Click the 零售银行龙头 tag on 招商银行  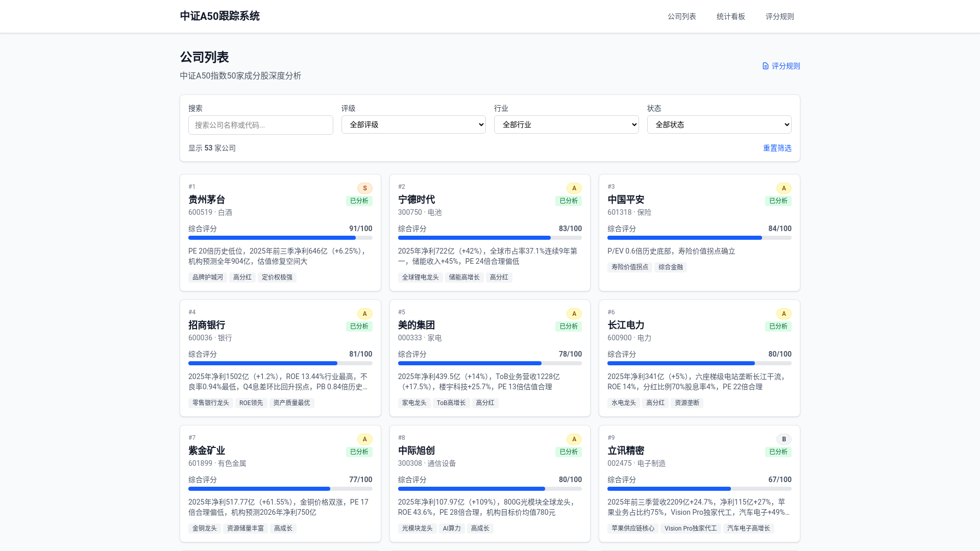click(211, 403)
